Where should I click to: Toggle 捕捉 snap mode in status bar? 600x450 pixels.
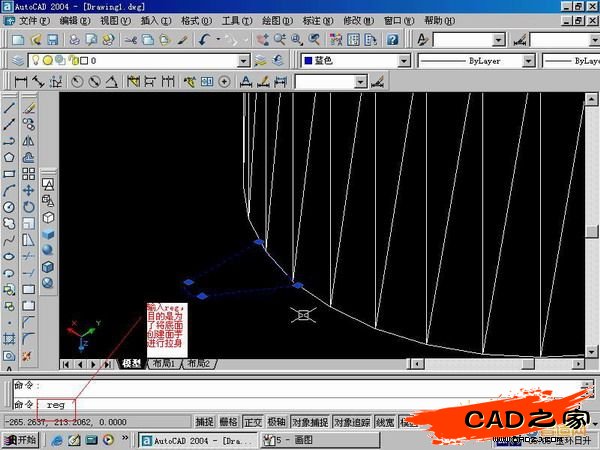204,422
